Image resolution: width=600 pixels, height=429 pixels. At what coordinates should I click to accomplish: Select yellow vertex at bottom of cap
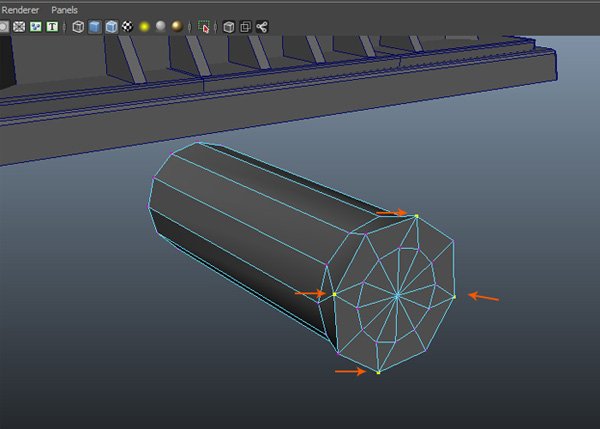pyautogui.click(x=378, y=372)
